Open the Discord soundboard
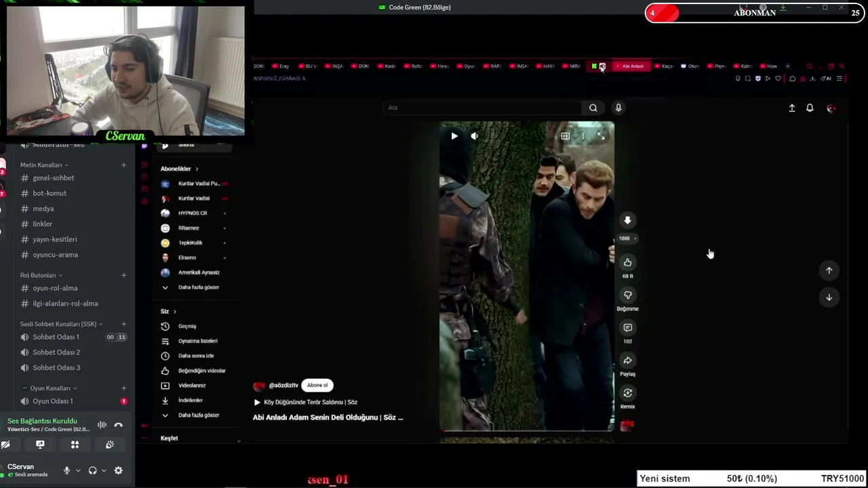868x488 pixels. tap(110, 445)
